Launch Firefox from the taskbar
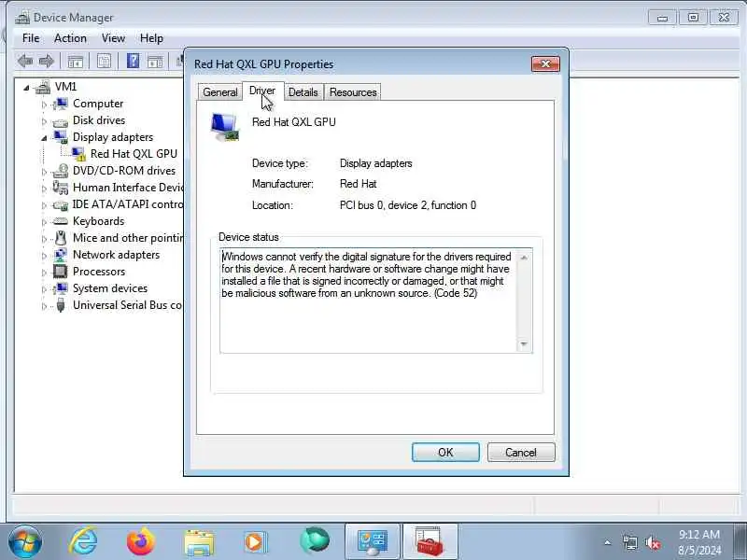Viewport: 747px width, 560px height. click(141, 541)
